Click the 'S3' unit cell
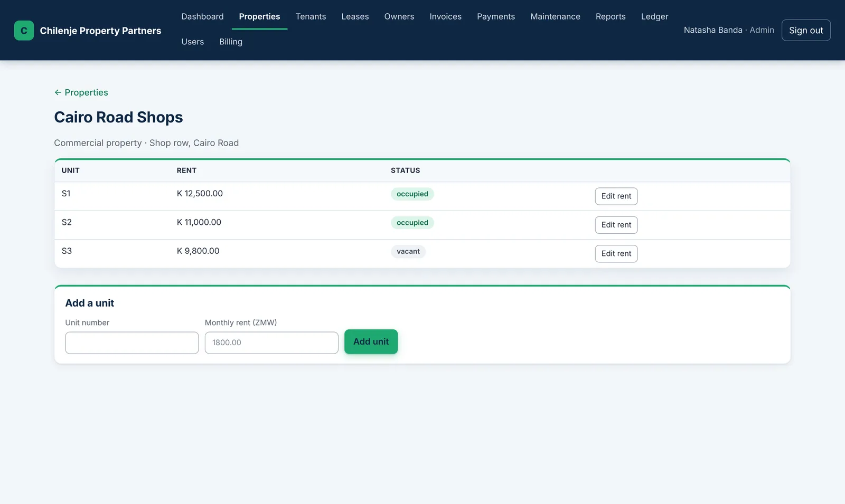 point(67,251)
